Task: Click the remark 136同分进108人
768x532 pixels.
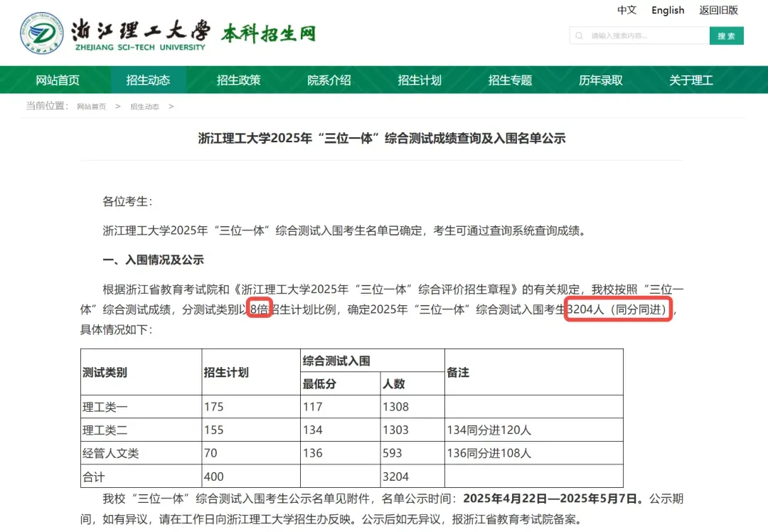Action: [489, 453]
